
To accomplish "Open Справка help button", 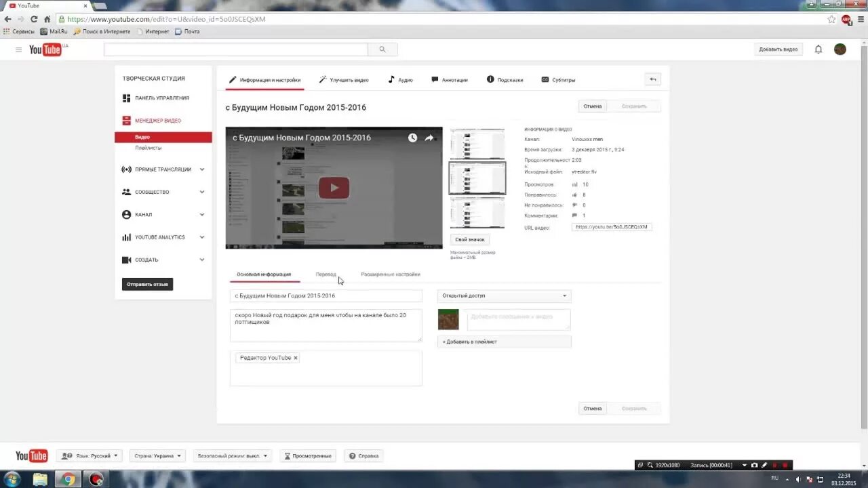I will point(363,456).
